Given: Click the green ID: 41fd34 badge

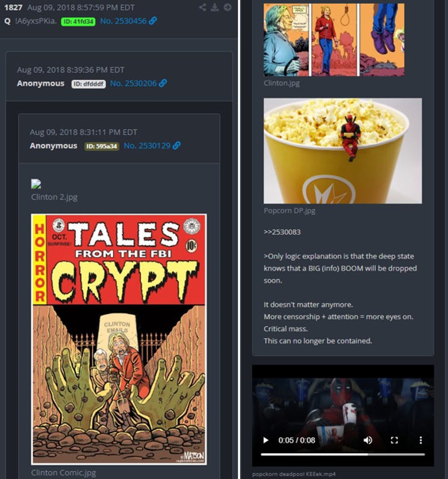Looking at the screenshot, I should tap(78, 22).
